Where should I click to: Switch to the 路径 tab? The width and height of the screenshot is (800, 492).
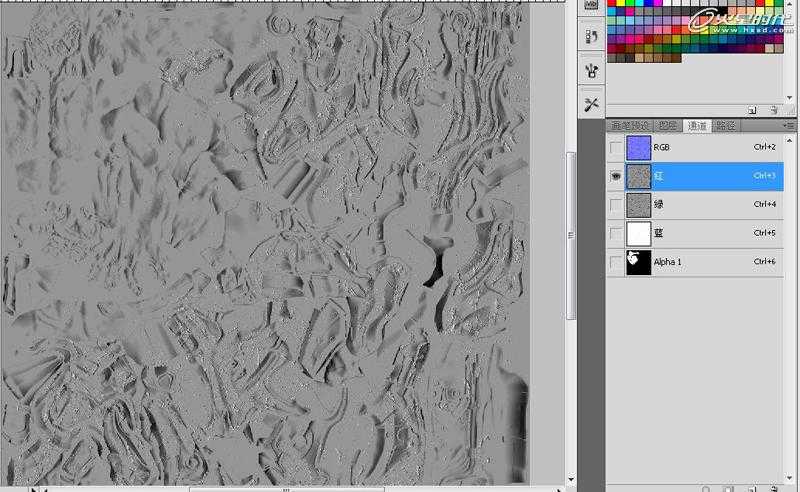click(726, 125)
